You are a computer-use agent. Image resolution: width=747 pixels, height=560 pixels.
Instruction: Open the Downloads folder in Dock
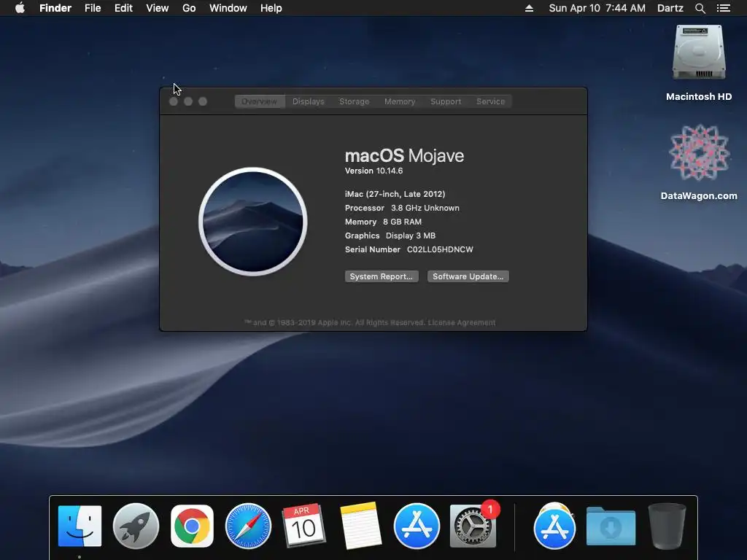pyautogui.click(x=611, y=526)
